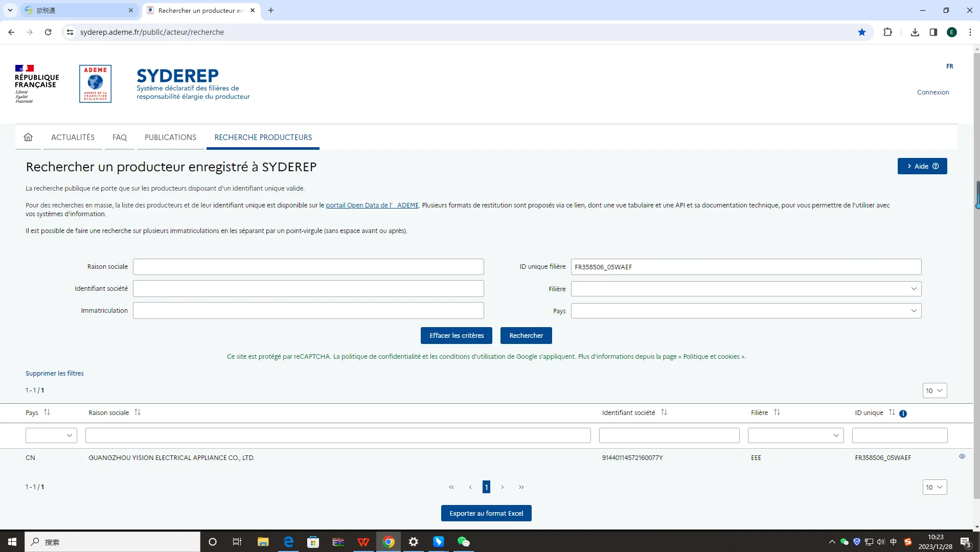Bookmark star icon in address bar
The width and height of the screenshot is (980, 552).
point(862,32)
